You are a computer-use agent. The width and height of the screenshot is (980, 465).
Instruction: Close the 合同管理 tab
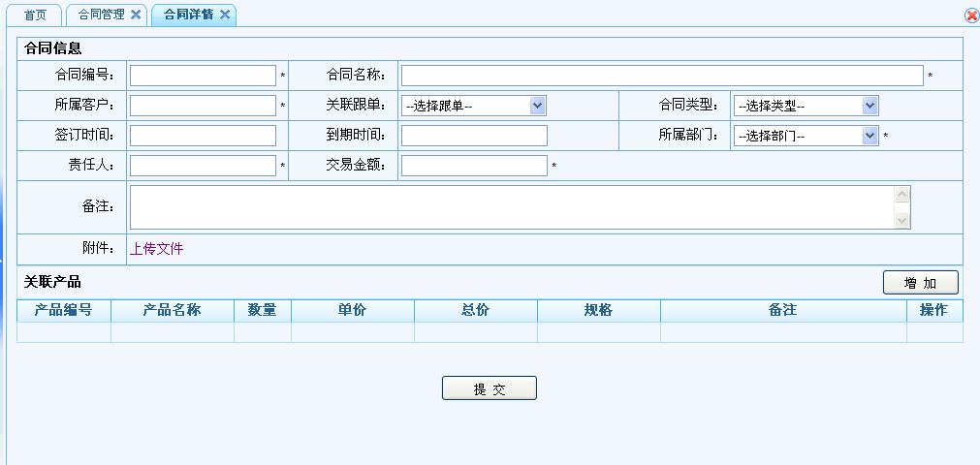(x=136, y=15)
